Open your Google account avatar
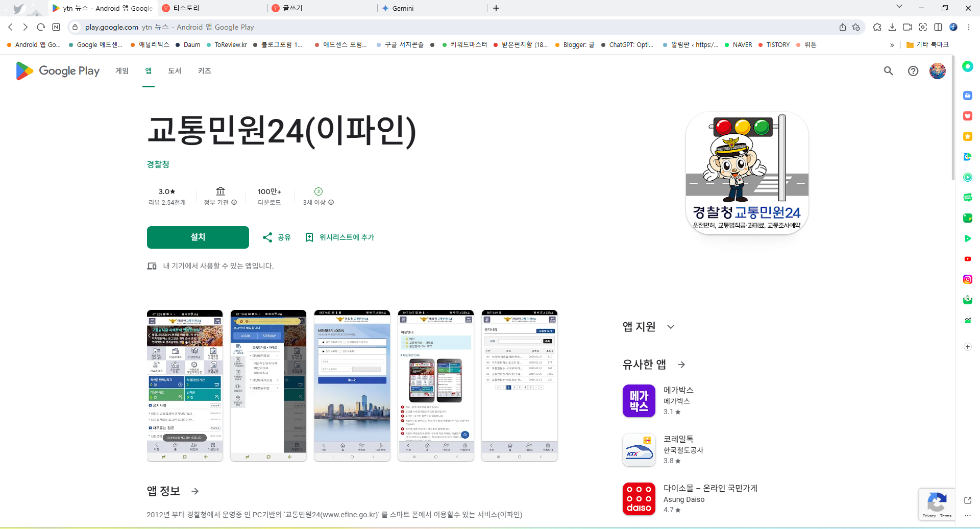The width and height of the screenshot is (980, 529). [x=938, y=71]
